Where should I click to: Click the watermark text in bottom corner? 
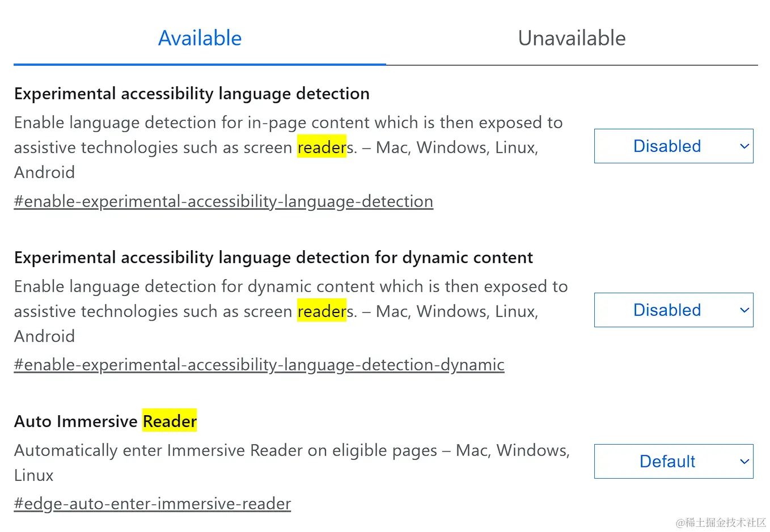coord(721,522)
